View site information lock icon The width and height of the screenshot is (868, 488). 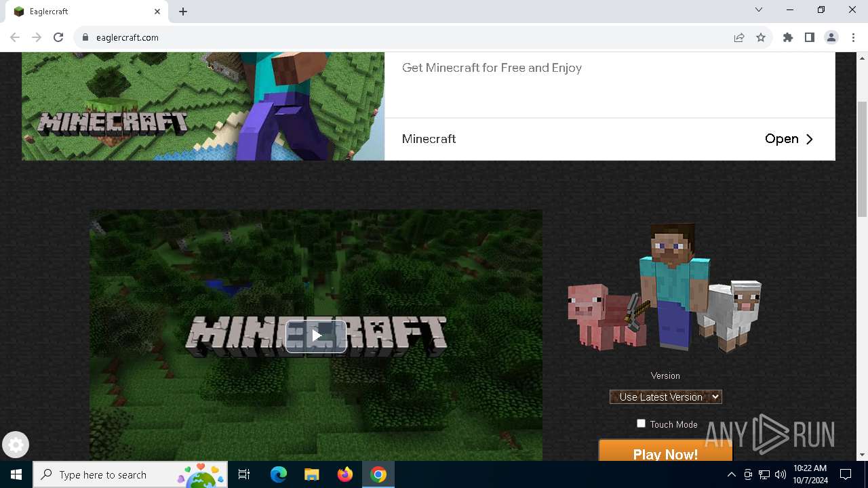[85, 37]
